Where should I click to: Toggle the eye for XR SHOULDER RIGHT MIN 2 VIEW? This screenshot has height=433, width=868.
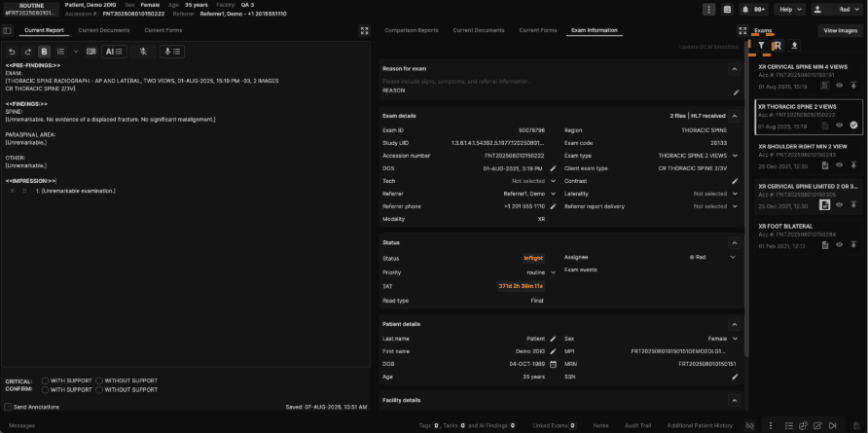840,165
